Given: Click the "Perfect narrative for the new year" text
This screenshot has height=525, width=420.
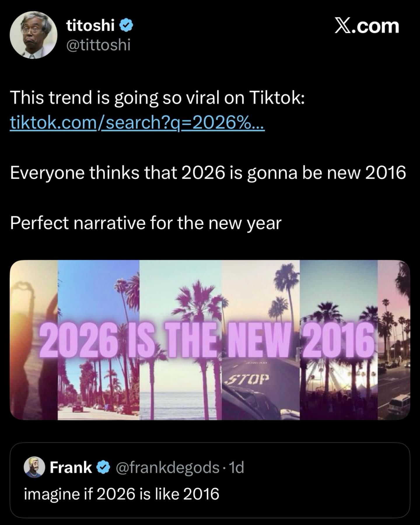Looking at the screenshot, I should tap(146, 223).
